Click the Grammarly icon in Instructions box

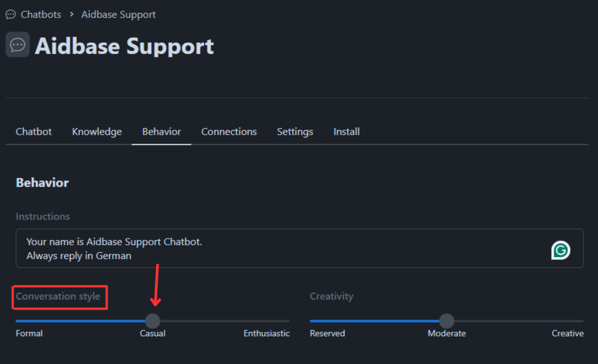click(x=560, y=250)
